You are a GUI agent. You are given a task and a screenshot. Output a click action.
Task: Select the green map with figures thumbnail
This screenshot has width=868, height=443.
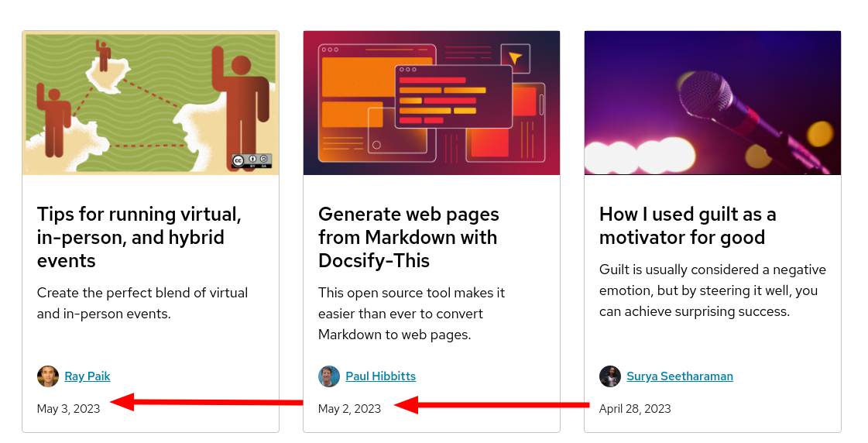click(150, 103)
